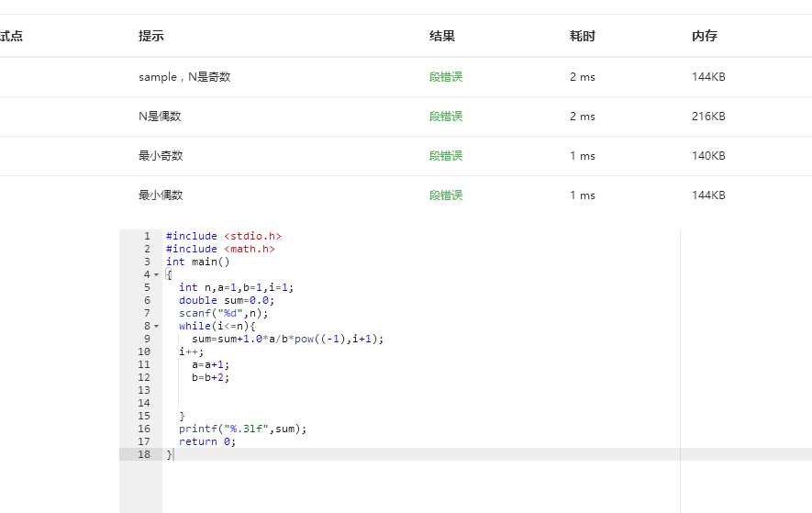The image size is (812, 513).
Task: Select the 'sample，N是奇数' hint text
Action: 184,77
